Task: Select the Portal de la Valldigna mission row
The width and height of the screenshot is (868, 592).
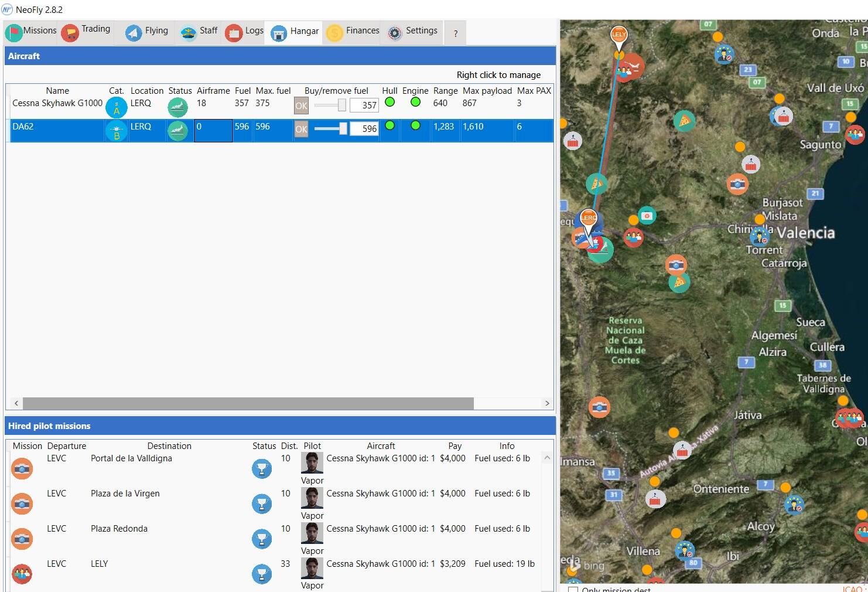Action: pos(131,459)
